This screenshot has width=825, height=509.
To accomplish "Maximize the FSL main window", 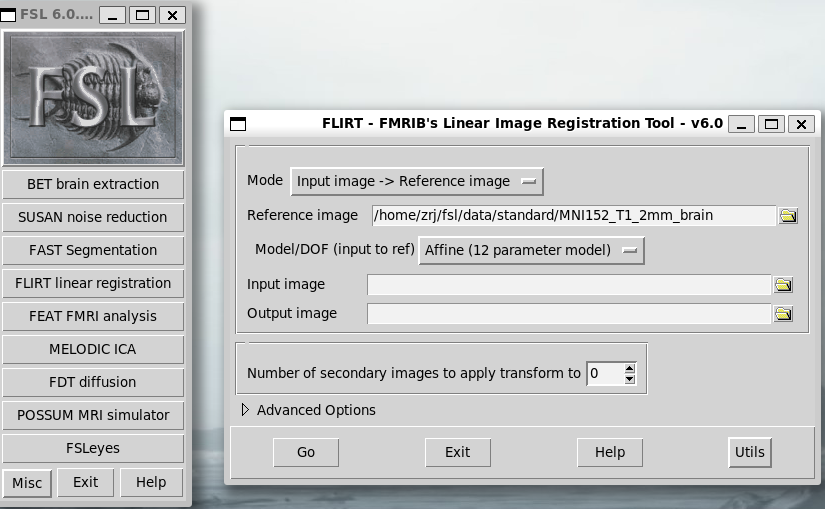I will click(x=142, y=15).
